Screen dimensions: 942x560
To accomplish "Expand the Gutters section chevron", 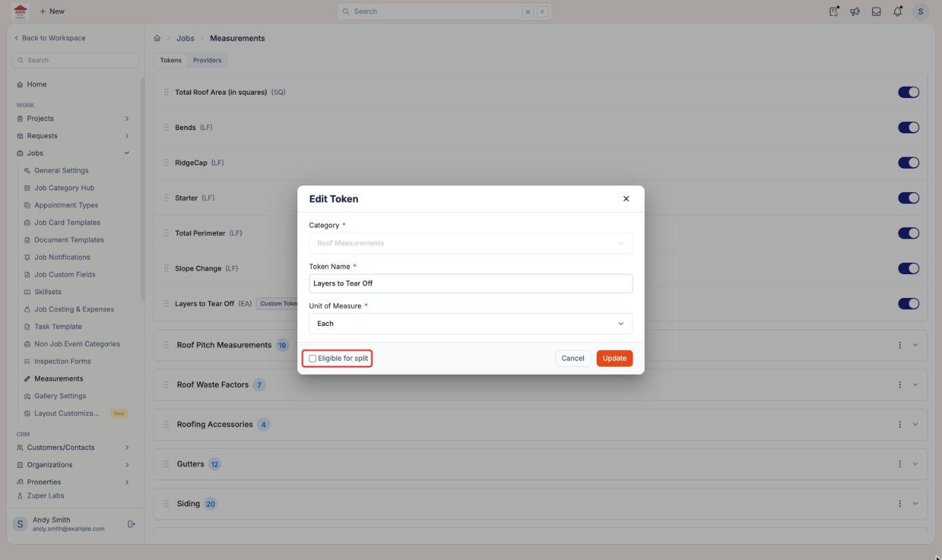I will point(915,464).
